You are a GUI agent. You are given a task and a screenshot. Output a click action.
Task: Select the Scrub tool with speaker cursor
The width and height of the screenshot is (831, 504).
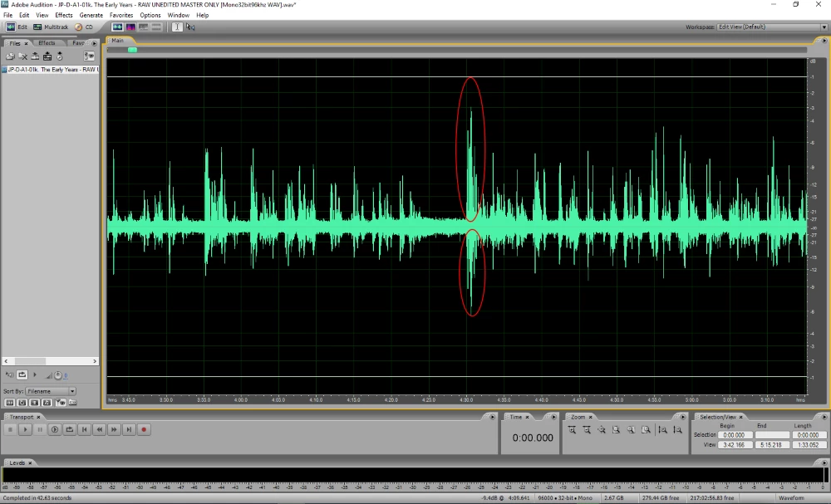click(190, 27)
